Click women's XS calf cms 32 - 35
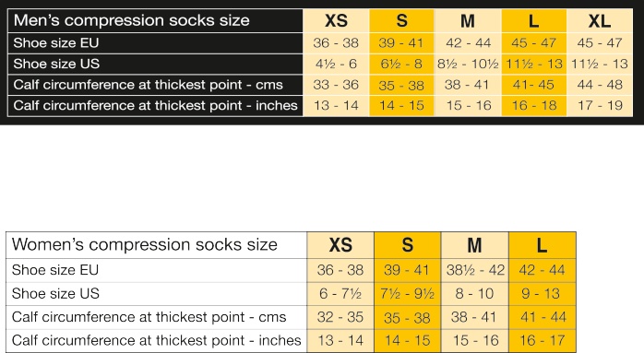Image resolution: width=644 pixels, height=353 pixels. [340, 317]
